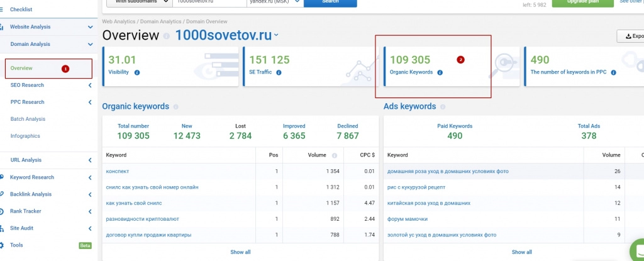644x261 pixels.
Task: Click ads keyword "форум мамочки"
Action: [x=408, y=219]
